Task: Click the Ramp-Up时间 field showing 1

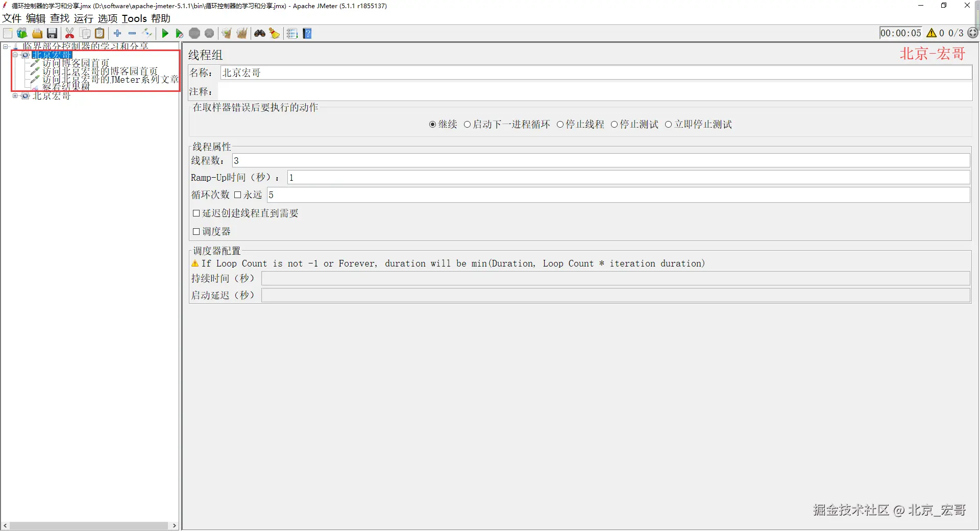Action: 628,178
